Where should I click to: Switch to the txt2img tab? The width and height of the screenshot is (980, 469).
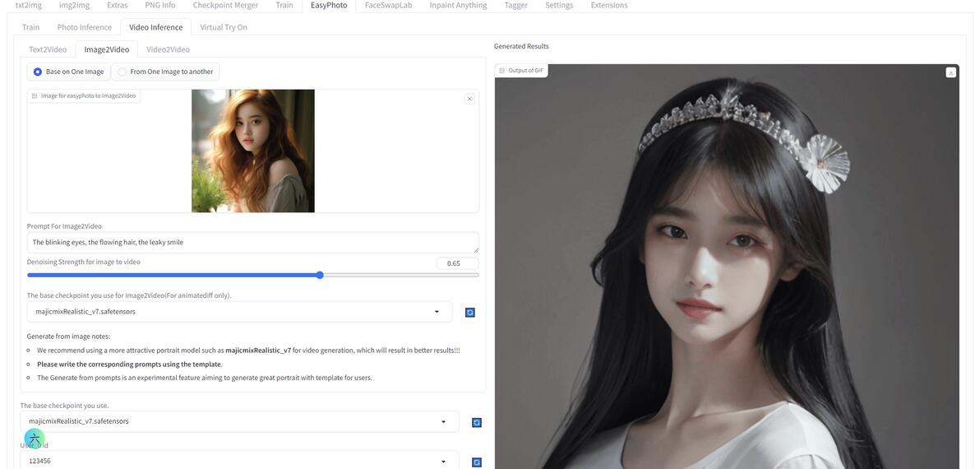[28, 5]
